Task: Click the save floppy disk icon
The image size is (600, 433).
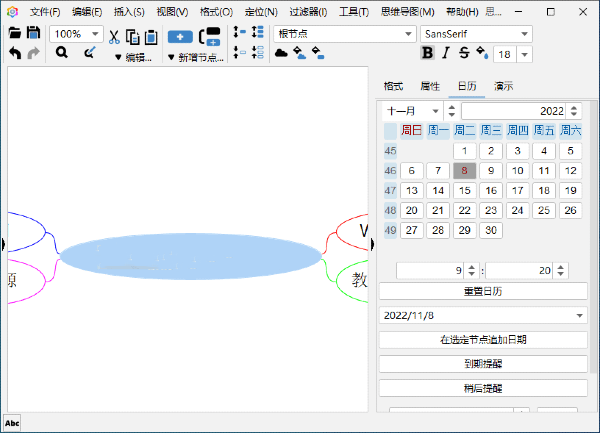Action: [34, 34]
